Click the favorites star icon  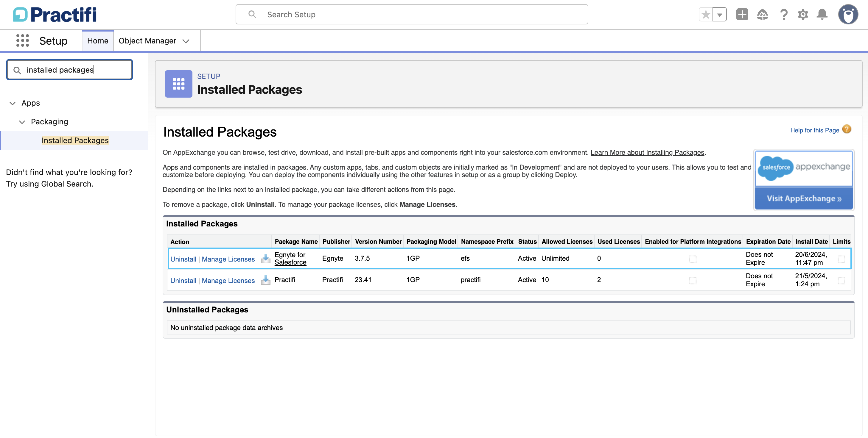coord(706,15)
